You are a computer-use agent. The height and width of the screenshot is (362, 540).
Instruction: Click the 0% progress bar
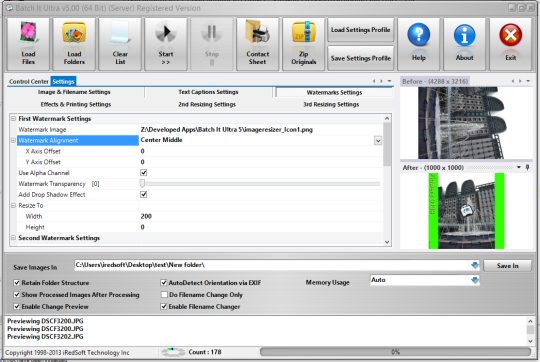tap(395, 352)
